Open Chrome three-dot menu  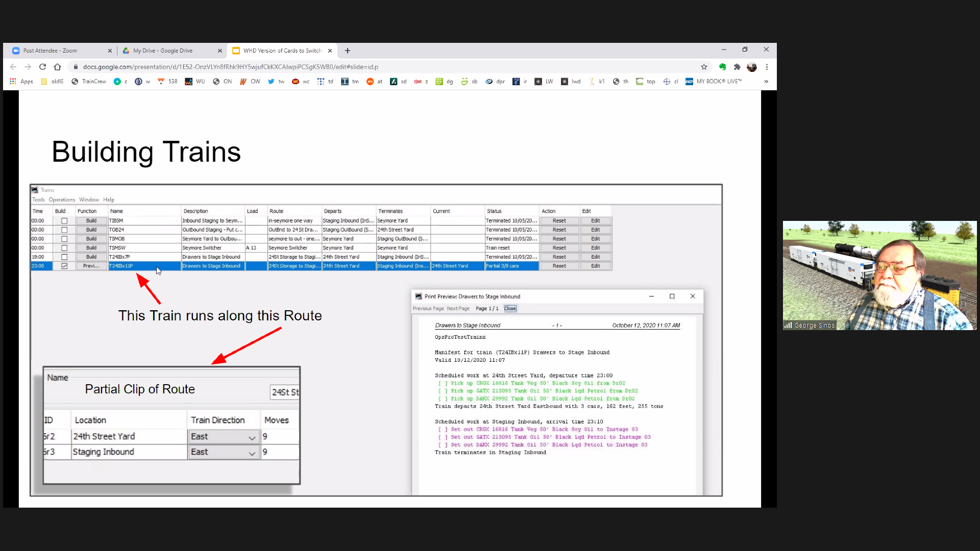(767, 67)
